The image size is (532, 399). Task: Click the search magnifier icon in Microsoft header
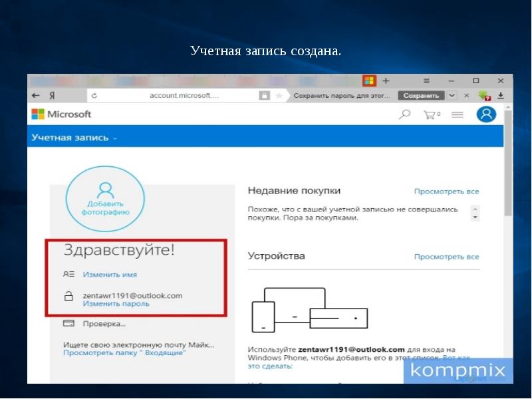(x=404, y=114)
